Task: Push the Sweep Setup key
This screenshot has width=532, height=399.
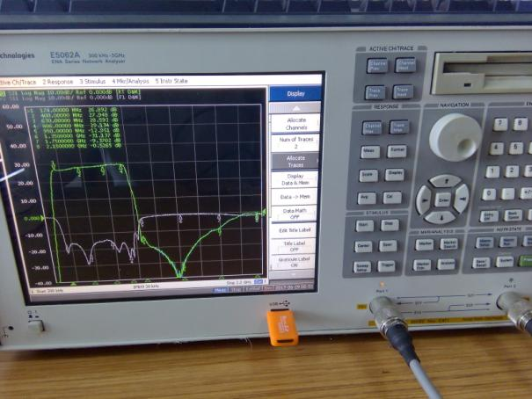Action: tap(361, 267)
